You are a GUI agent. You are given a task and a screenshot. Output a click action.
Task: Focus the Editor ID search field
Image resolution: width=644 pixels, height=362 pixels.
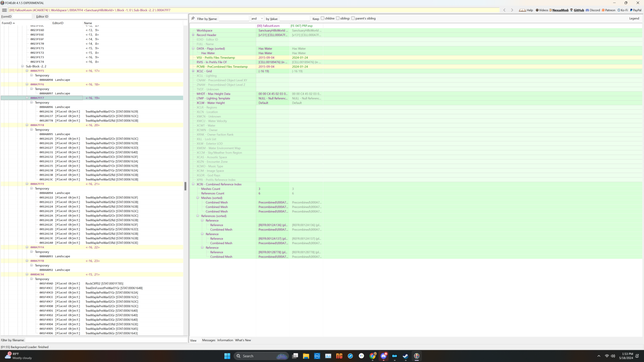point(118,16)
